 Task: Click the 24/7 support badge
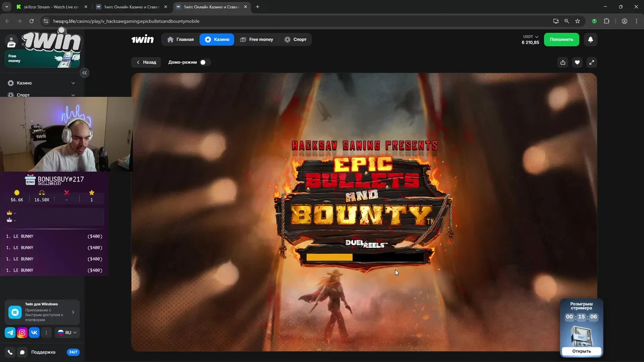pyautogui.click(x=73, y=352)
